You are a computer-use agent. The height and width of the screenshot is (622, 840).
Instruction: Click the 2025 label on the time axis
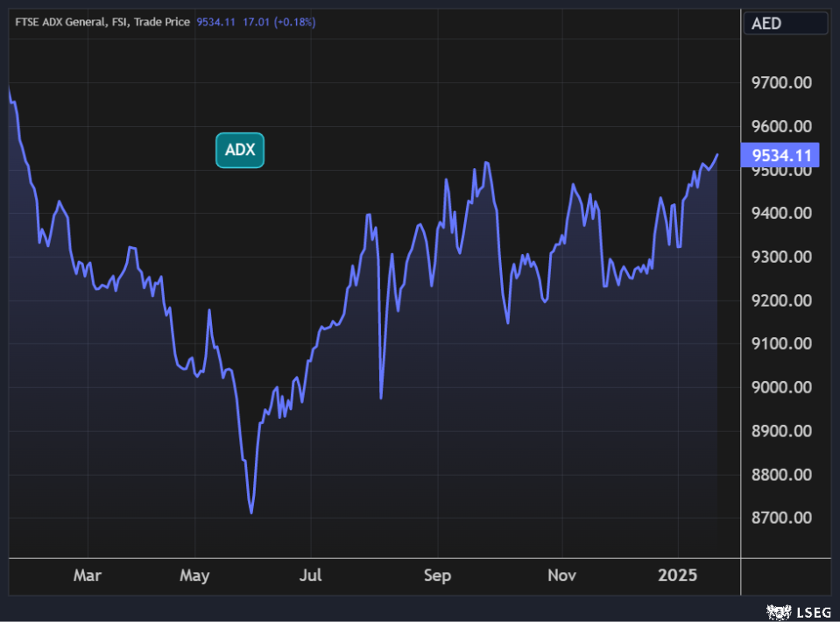(677, 576)
